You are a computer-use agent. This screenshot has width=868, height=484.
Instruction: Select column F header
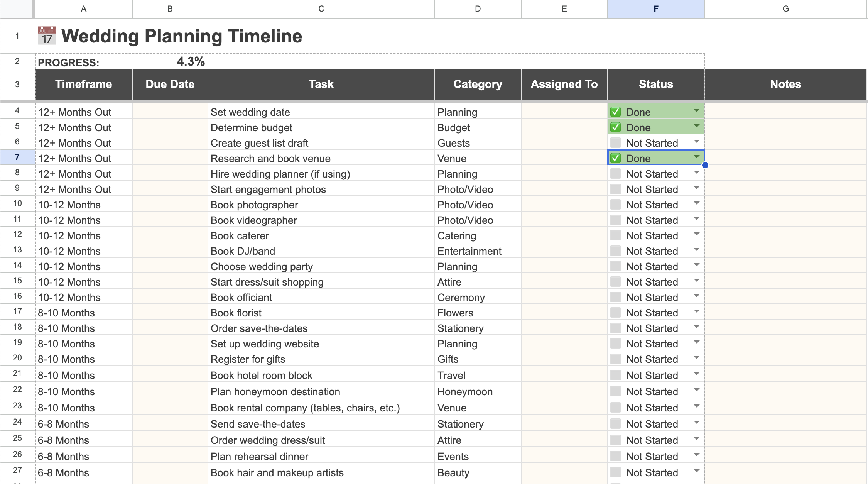pos(655,8)
